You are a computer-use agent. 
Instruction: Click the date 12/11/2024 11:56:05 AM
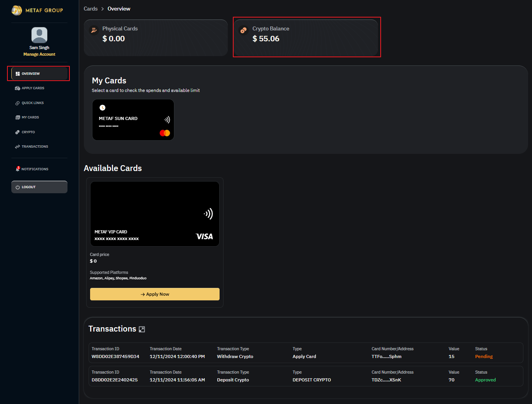coord(177,380)
